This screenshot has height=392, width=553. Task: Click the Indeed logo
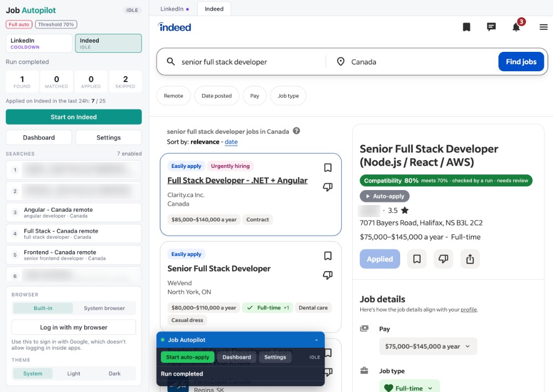click(x=174, y=27)
